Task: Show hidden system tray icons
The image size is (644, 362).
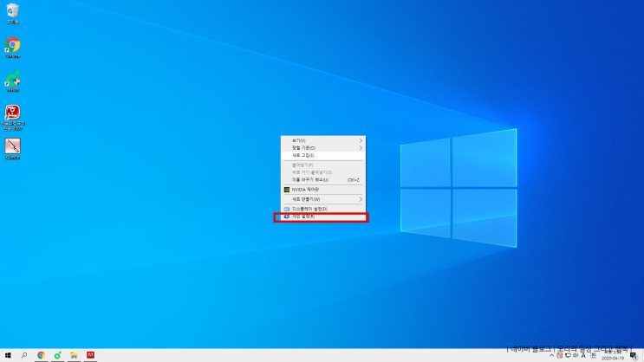Action: click(x=551, y=355)
